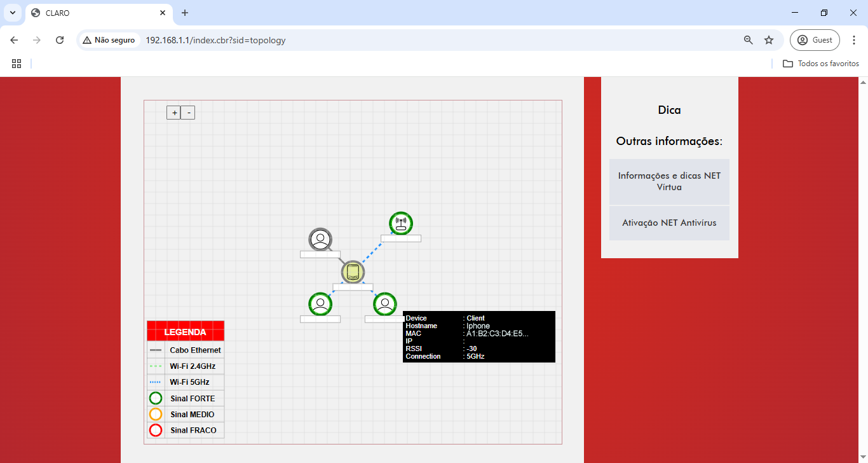
Task: Click the browser reload page icon
Action: 60,40
